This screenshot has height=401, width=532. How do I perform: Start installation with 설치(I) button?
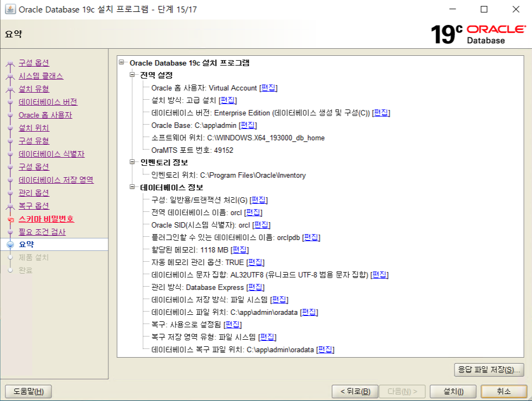[453, 391]
